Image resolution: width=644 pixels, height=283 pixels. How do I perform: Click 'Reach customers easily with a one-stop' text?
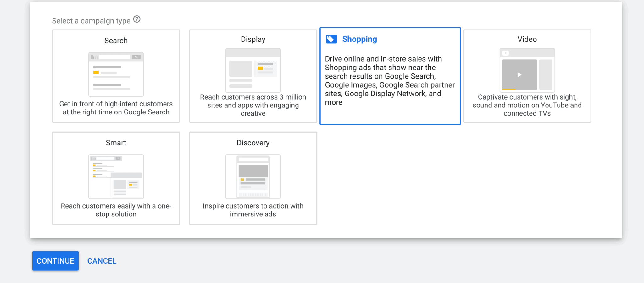tap(116, 210)
